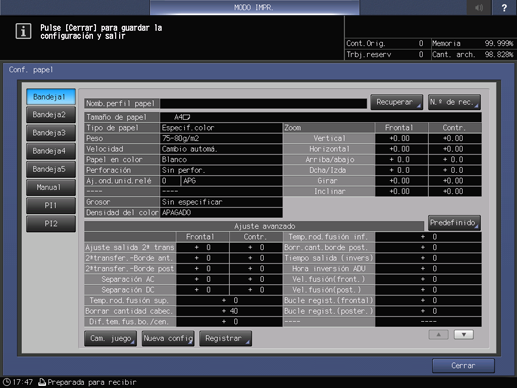Screen dimensions: 517x388
Task: Click the Cant. arch. 98.828% readout
Action: tap(473, 54)
